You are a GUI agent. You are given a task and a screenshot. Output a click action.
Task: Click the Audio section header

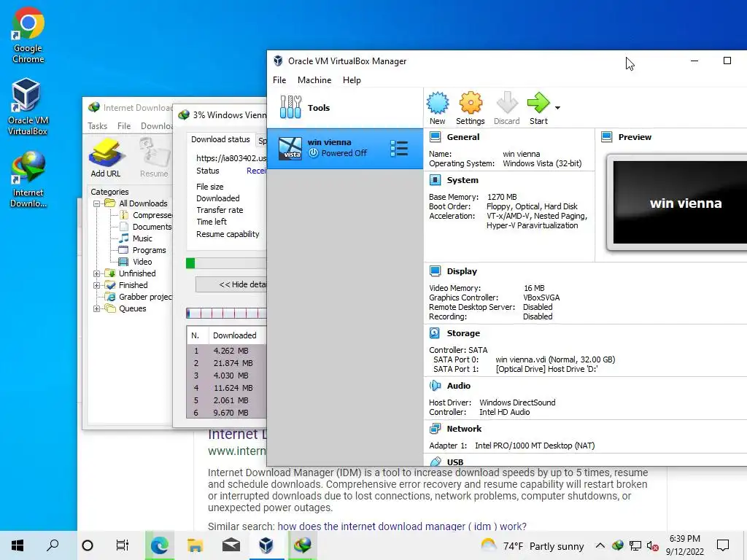pos(458,386)
